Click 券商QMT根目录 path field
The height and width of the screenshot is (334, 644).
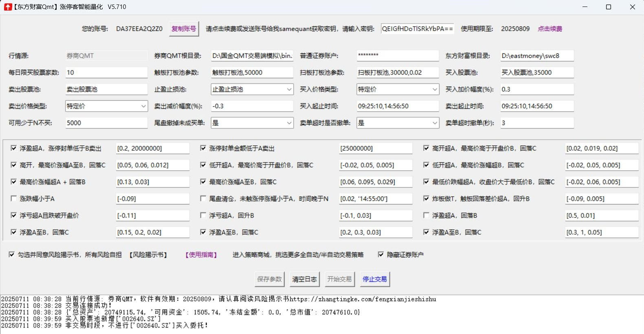pos(252,56)
